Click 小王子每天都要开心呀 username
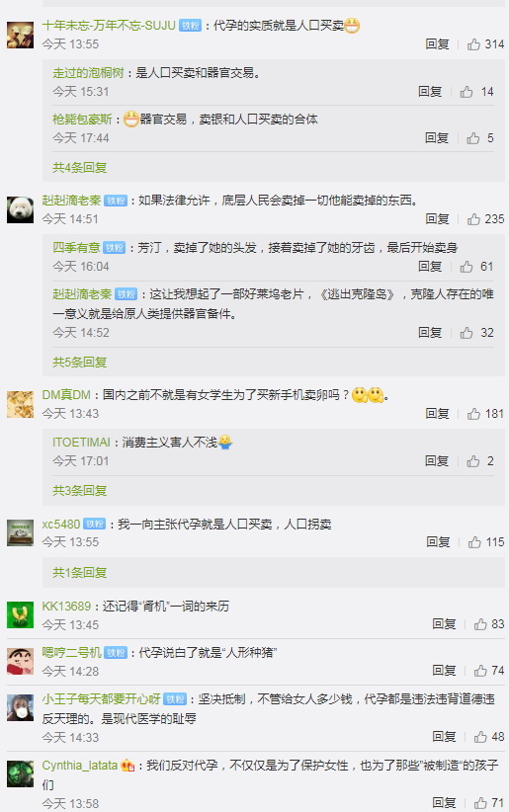The image size is (509, 812). pos(101,699)
